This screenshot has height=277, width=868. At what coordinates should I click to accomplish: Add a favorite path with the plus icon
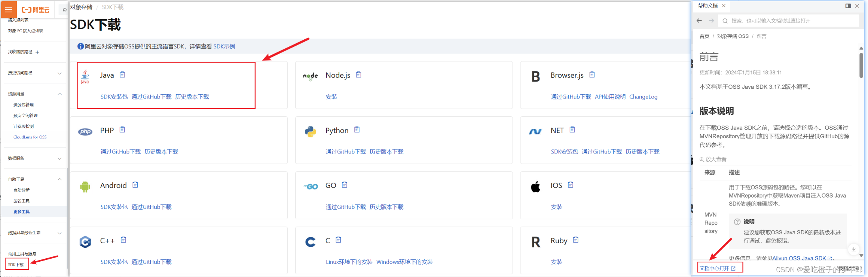(x=37, y=52)
